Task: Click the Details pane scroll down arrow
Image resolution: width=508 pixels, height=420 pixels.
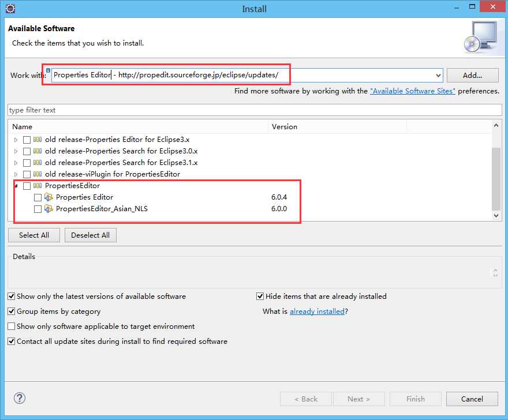Action: point(495,275)
